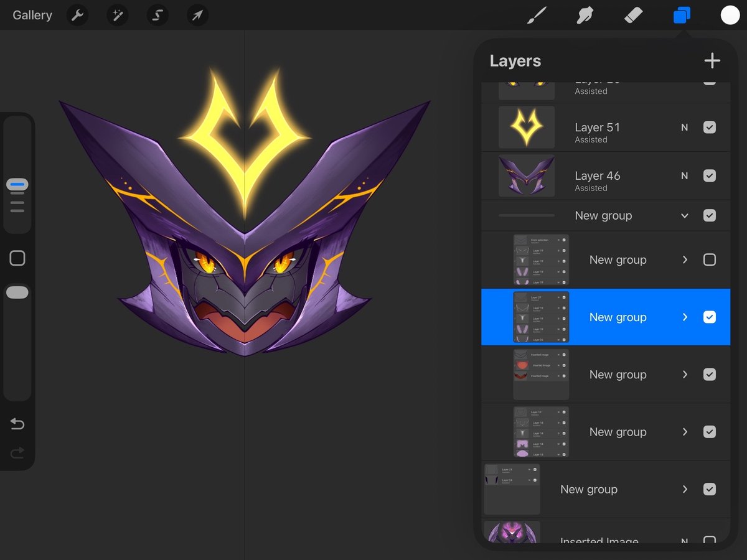Collapse the parent New group down chevron
The width and height of the screenshot is (747, 560).
click(685, 216)
